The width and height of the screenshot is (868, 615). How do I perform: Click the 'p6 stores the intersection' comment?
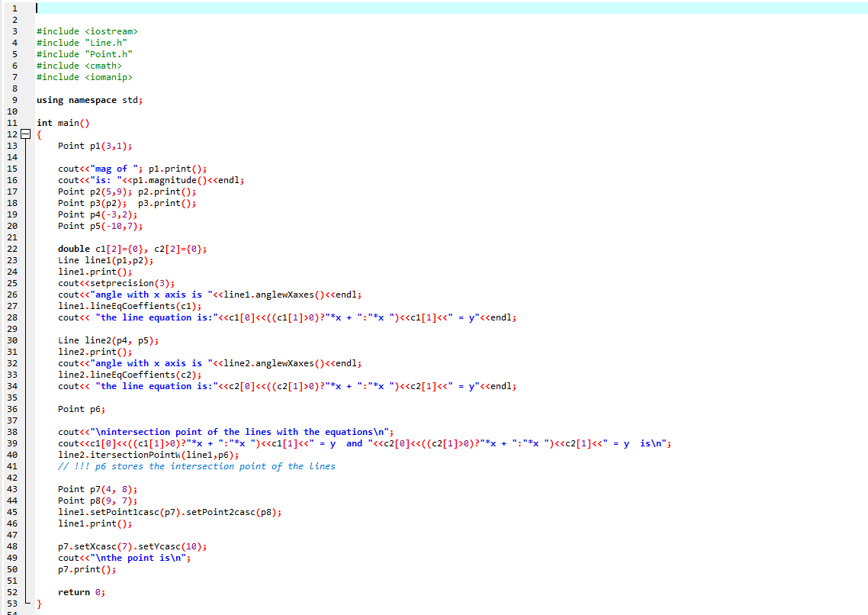point(197,466)
